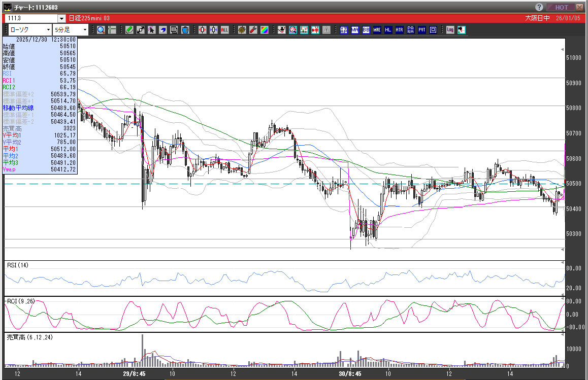Open the rainbow color settings icon
The height and width of the screenshot is (380, 588).
coord(264,30)
